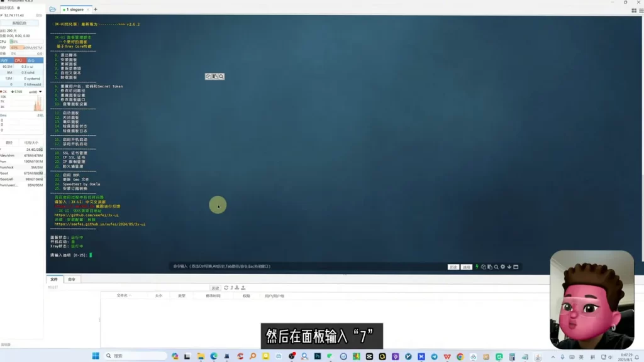This screenshot has height=362, width=644.
Task: Open the connection manager folder icon
Action: point(53,9)
